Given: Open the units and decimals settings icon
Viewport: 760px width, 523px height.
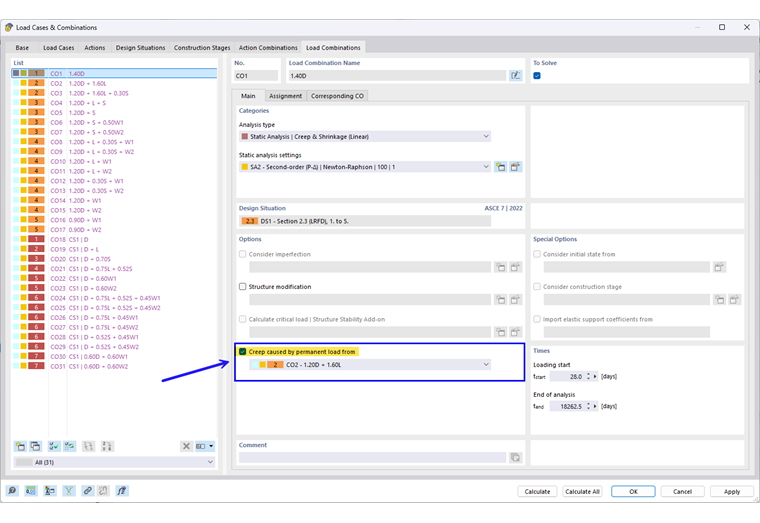Looking at the screenshot, I should coord(31,491).
